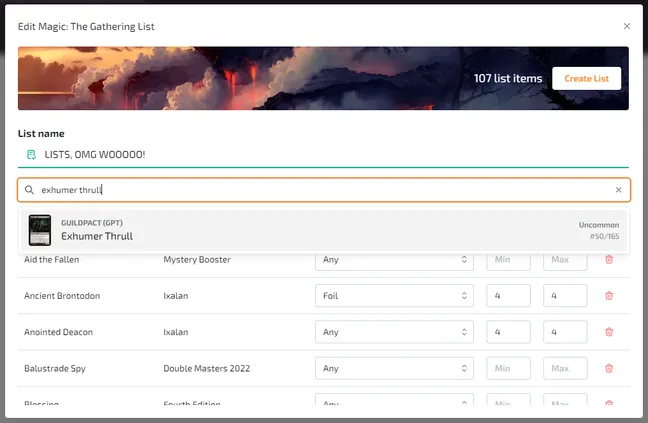
Task: Set Min quantity for Aid the Fallen
Action: (x=508, y=260)
